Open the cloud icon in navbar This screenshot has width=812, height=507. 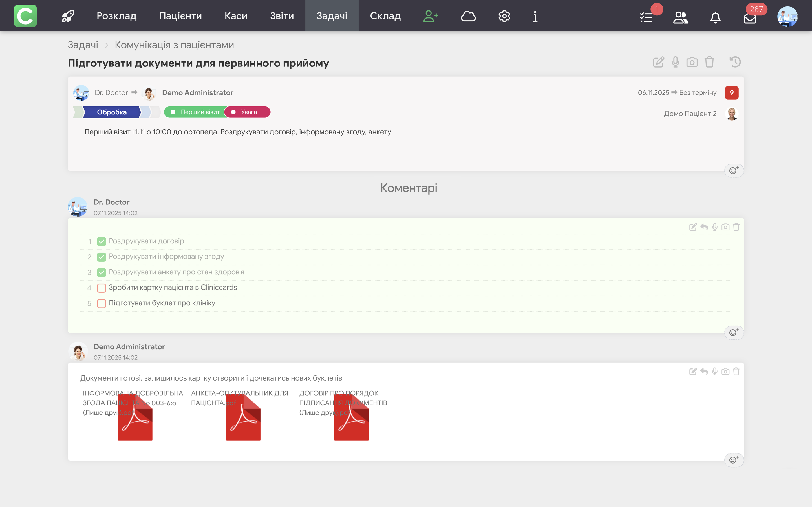point(468,16)
